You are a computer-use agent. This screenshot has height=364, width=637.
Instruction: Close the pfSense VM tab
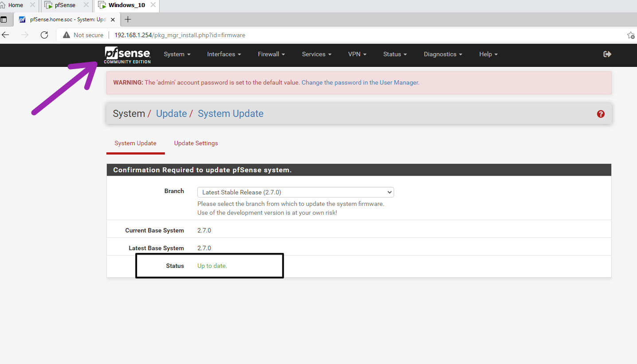tap(86, 5)
